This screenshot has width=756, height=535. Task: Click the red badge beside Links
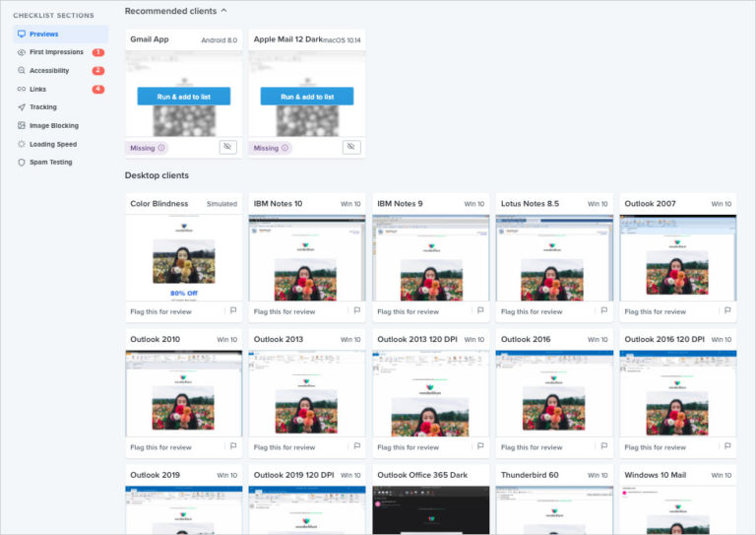(98, 90)
